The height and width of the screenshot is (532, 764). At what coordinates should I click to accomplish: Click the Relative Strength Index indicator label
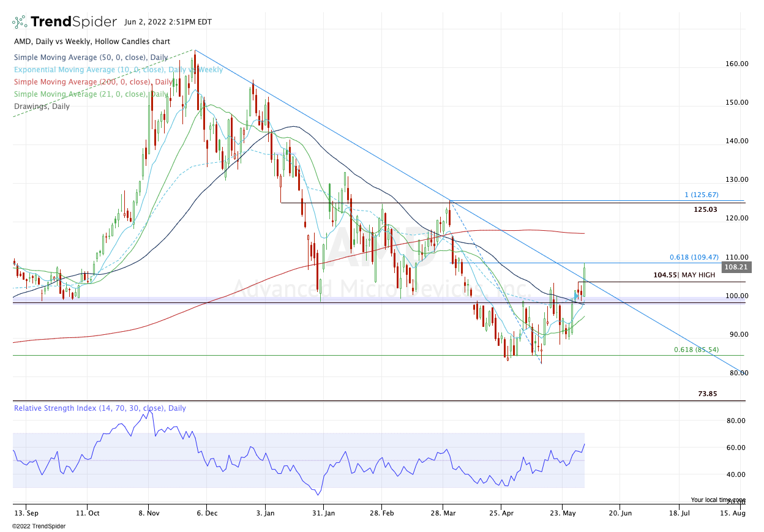point(100,408)
